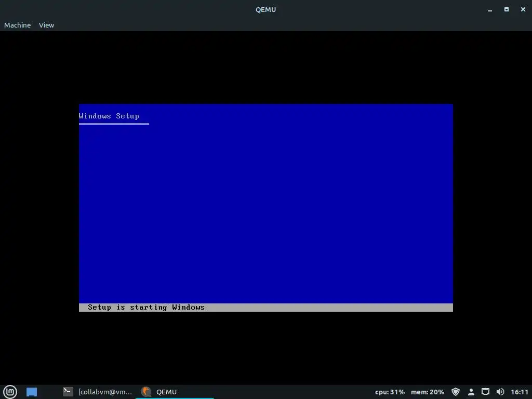This screenshot has width=532, height=399.
Task: Open the Linux Mint start menu
Action: tap(10, 392)
